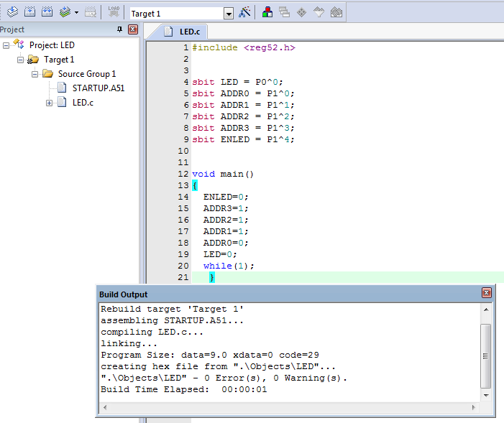Collapse the Target 1 tree node
The height and width of the screenshot is (423, 504).
(x=20, y=60)
